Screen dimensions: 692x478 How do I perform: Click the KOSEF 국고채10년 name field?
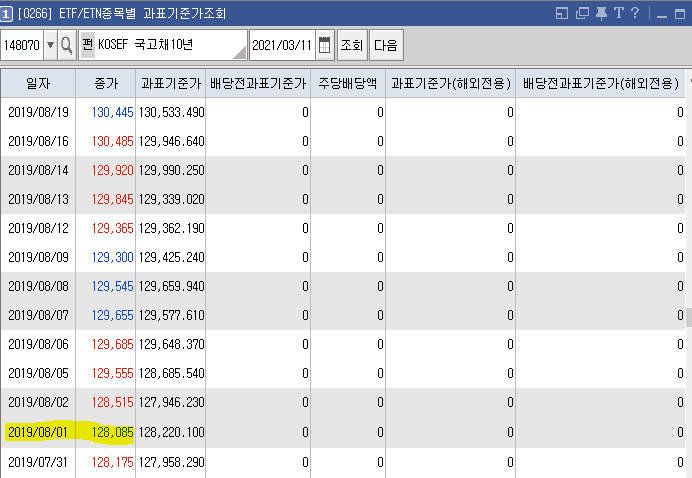tap(162, 45)
